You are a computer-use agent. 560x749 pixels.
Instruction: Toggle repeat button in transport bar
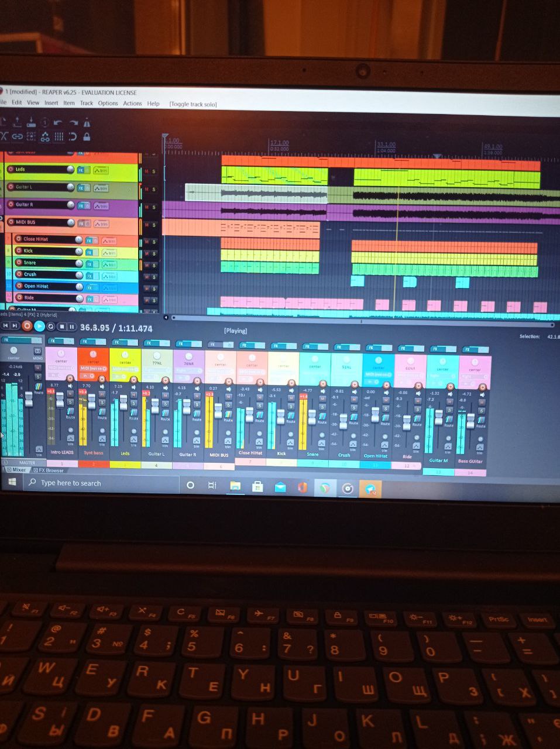coord(50,327)
